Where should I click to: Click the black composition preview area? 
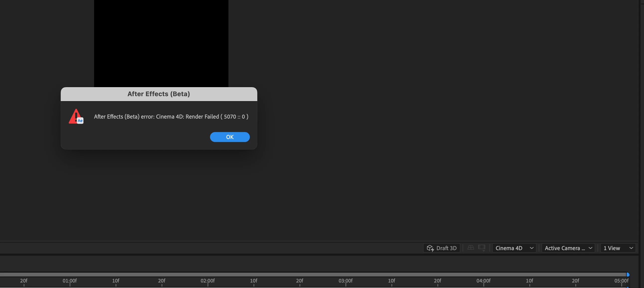[161, 43]
